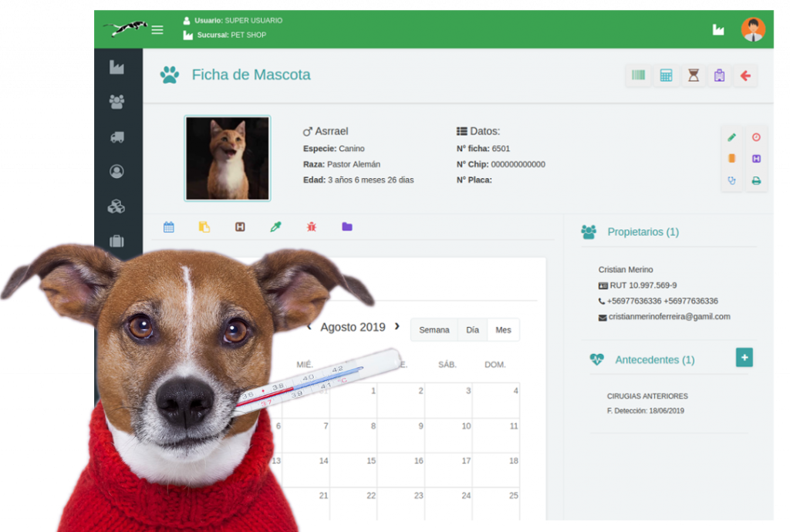
Task: Go back using the red arrow
Action: [745, 76]
